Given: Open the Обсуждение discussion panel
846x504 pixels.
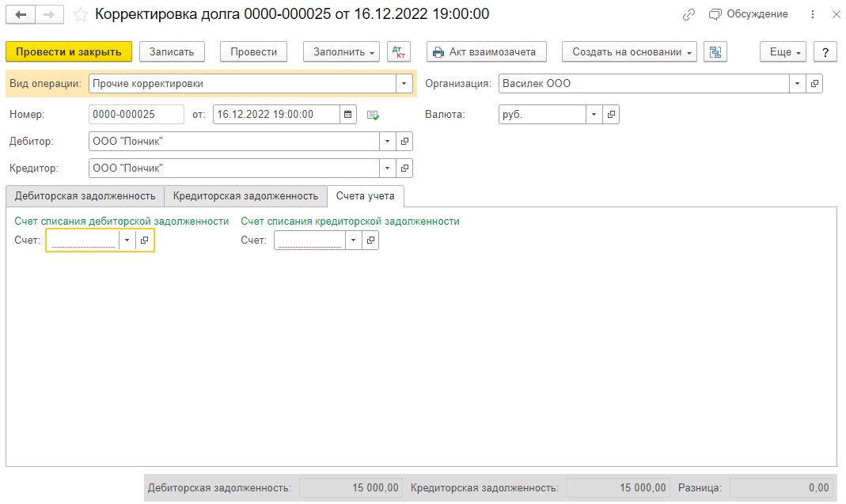Looking at the screenshot, I should pyautogui.click(x=749, y=14).
